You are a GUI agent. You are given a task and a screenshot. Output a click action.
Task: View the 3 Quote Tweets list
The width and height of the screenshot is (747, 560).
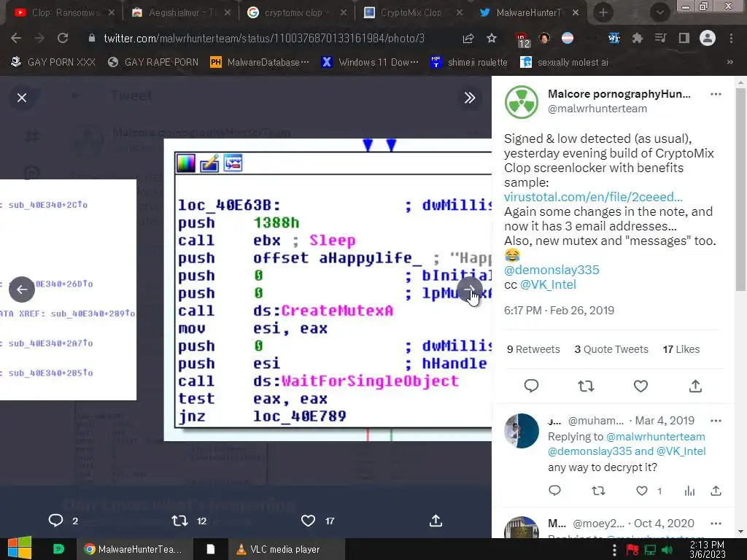point(611,349)
